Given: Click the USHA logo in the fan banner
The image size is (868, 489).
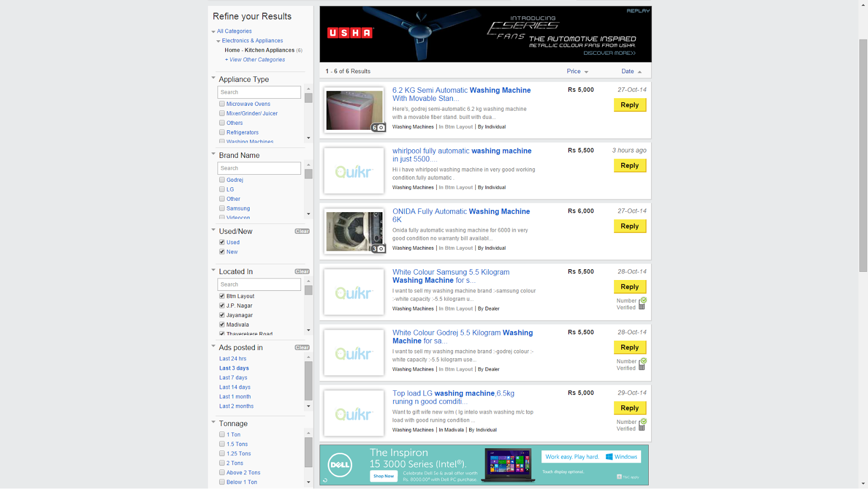Looking at the screenshot, I should 350,33.
